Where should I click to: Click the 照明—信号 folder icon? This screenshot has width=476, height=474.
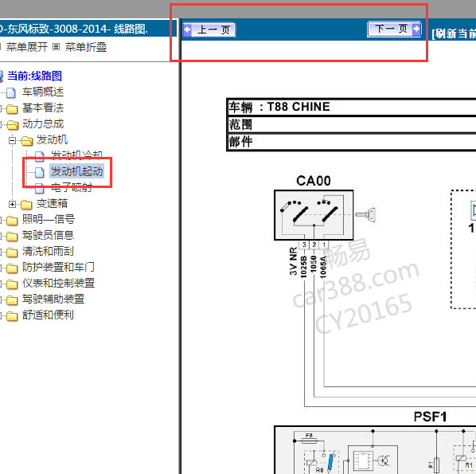pos(12,221)
